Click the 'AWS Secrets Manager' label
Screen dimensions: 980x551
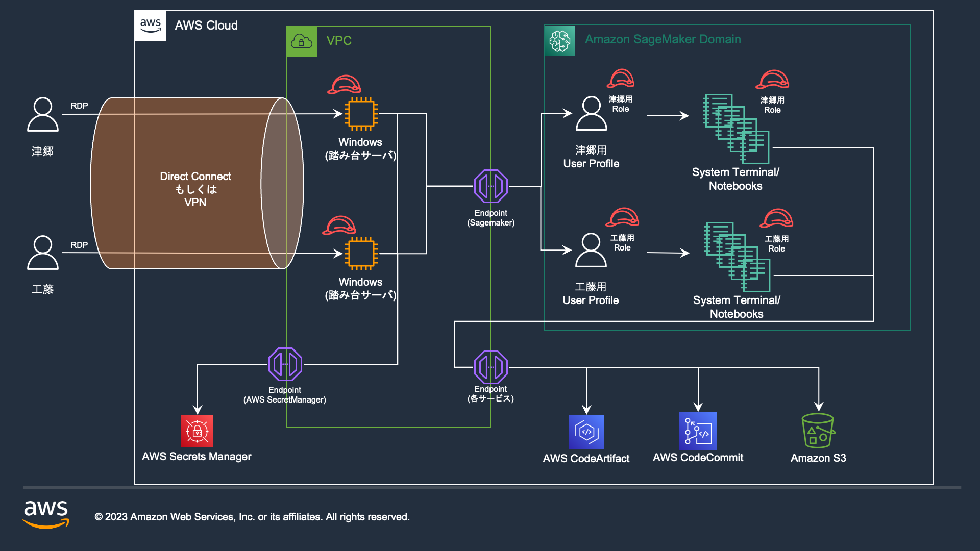click(197, 457)
